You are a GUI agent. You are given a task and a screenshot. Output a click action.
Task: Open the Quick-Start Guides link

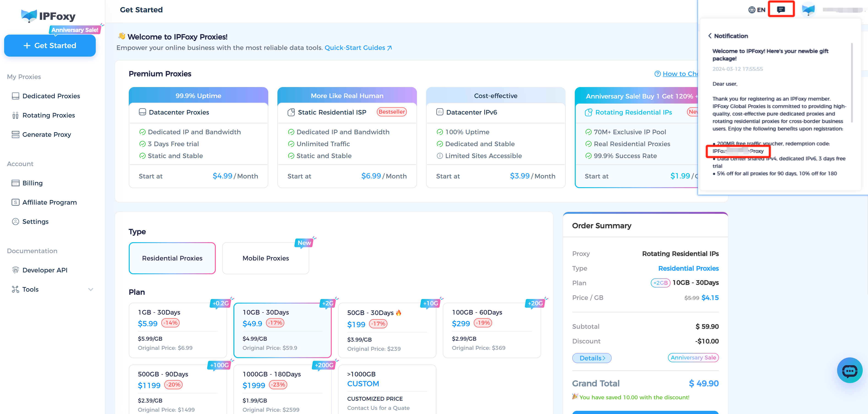358,48
